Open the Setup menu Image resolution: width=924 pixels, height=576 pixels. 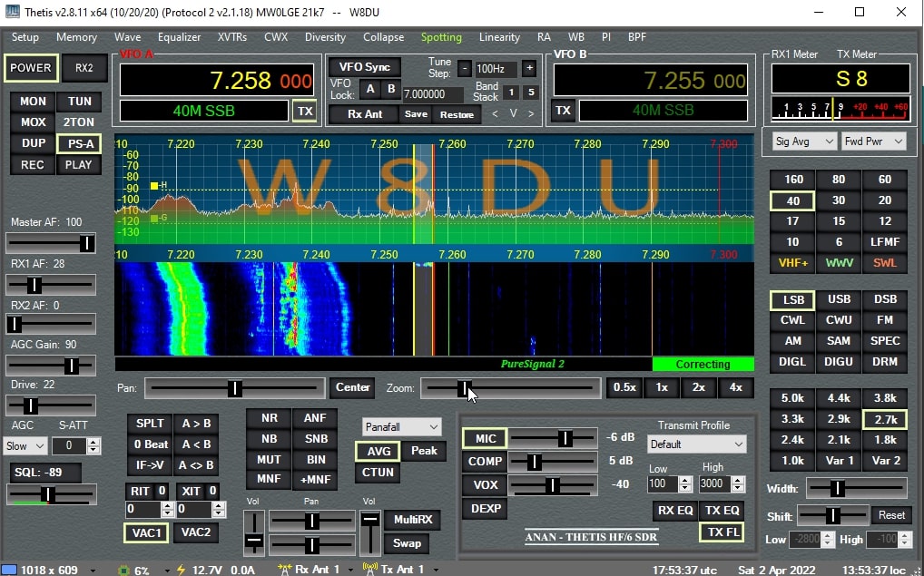tap(25, 37)
